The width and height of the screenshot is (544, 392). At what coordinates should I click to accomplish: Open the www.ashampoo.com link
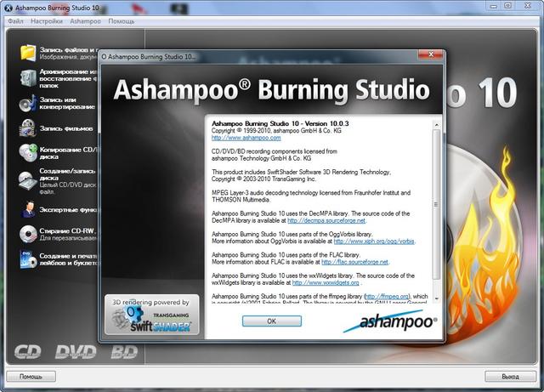246,138
